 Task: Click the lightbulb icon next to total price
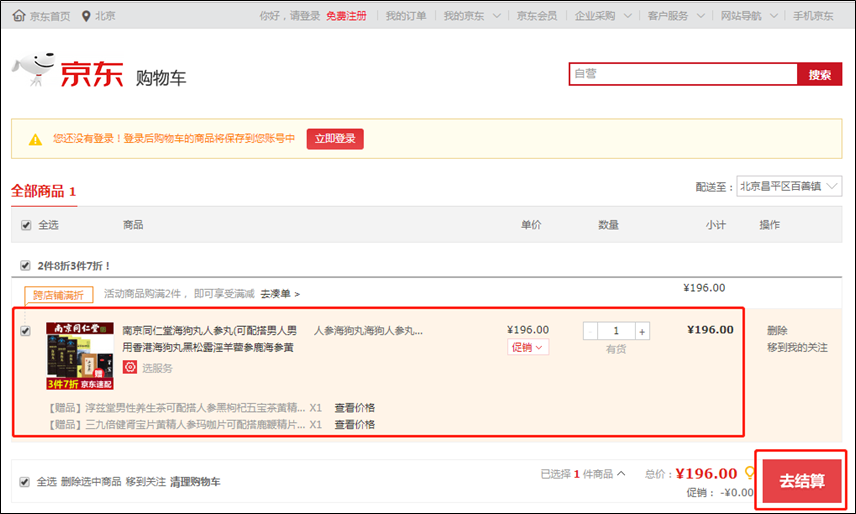750,473
